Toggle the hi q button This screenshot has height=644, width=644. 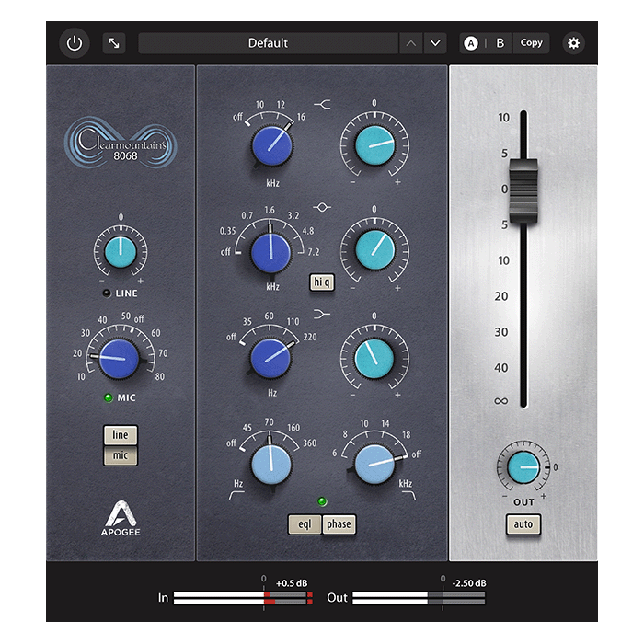tap(322, 282)
